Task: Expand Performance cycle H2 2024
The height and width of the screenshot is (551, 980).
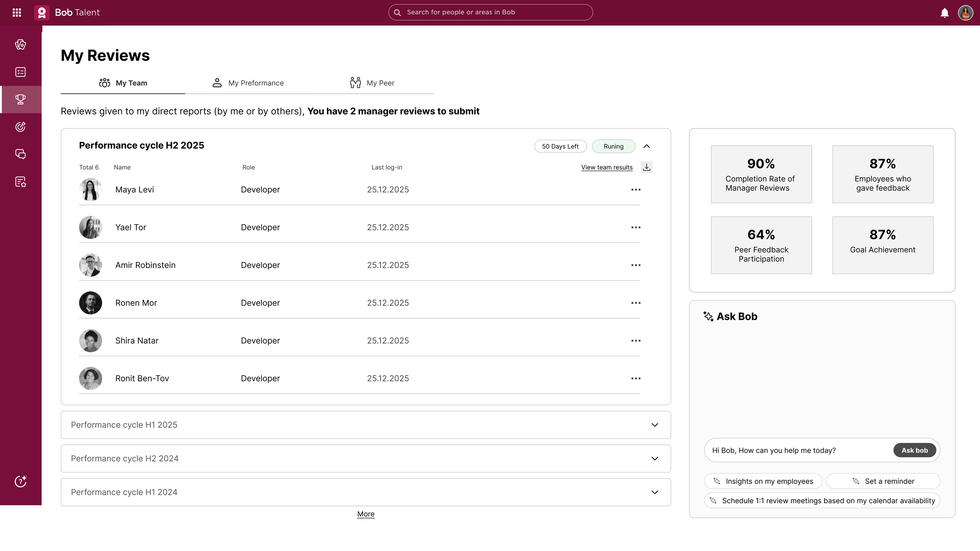Action: [x=654, y=459]
